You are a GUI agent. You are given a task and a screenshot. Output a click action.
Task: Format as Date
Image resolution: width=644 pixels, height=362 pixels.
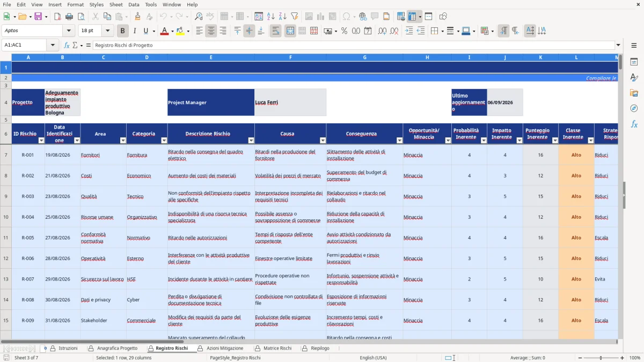[368, 31]
